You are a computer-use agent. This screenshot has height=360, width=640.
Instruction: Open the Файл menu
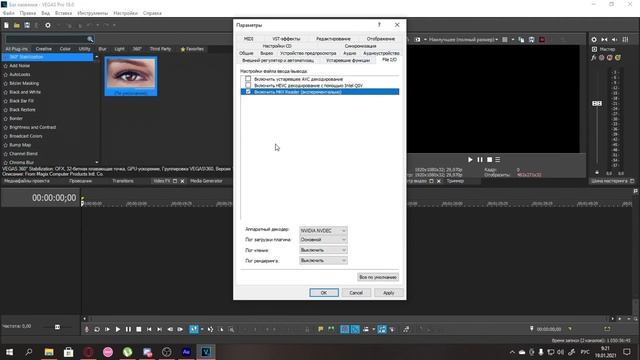(x=9, y=13)
